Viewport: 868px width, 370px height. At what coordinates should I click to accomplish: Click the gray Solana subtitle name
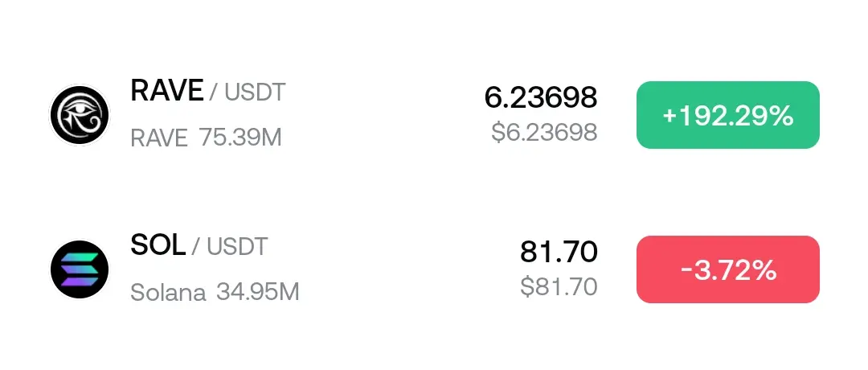tap(168, 292)
